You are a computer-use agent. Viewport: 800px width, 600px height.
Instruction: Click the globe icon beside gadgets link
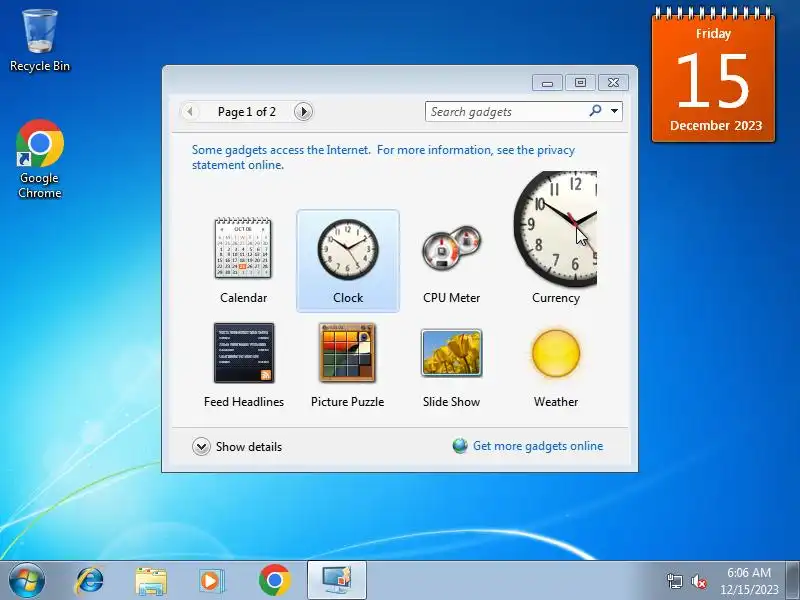pyautogui.click(x=460, y=446)
